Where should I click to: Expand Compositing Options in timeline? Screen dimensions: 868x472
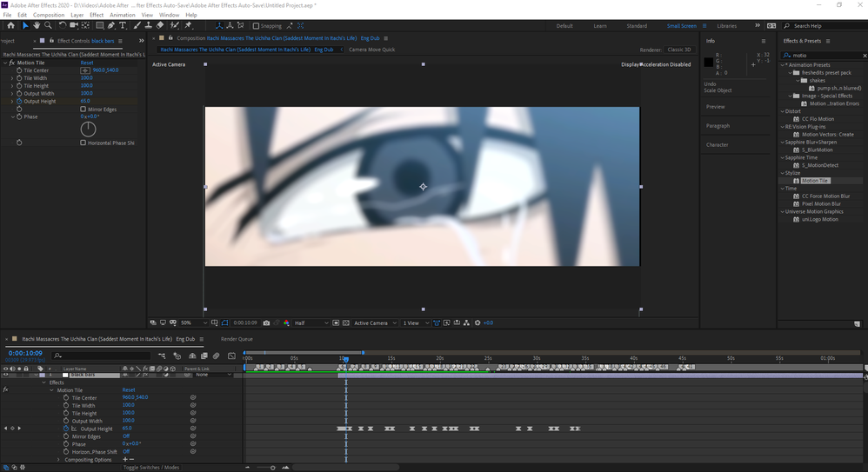[x=58, y=459]
